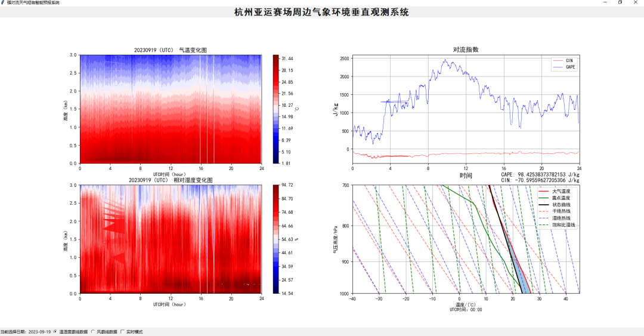Click the 当前选择日期 2023-09-19 label
Viewport: 644px width, 336px height.
(26, 332)
